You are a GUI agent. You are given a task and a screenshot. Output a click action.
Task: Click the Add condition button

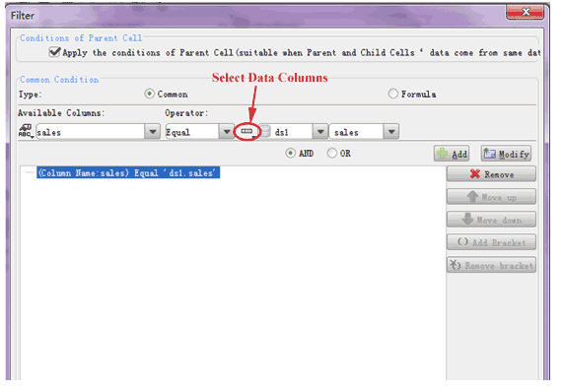(453, 154)
